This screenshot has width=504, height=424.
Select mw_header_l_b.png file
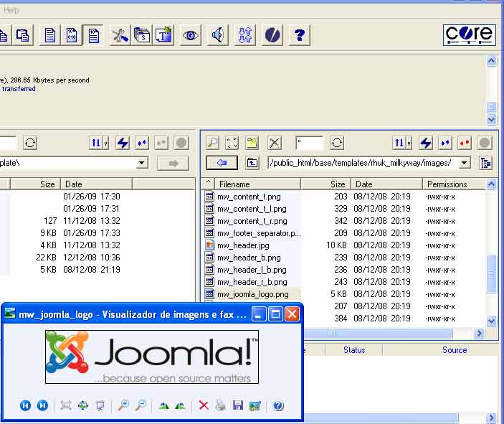252,270
